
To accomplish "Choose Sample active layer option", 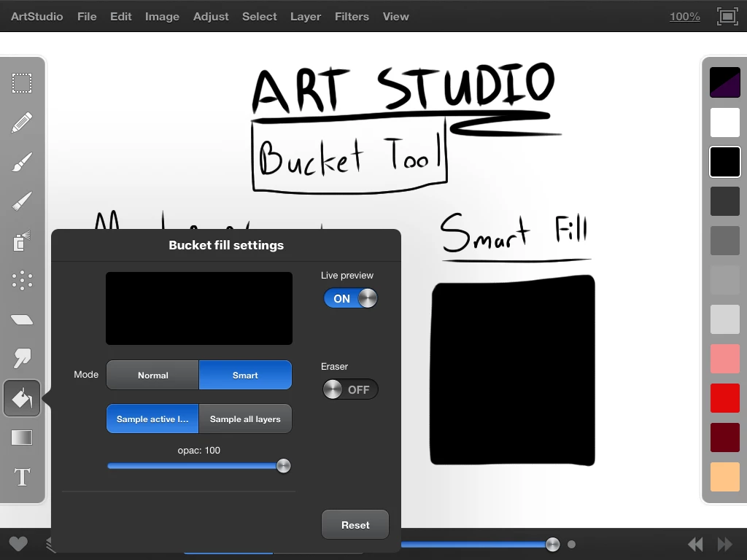I will point(152,419).
